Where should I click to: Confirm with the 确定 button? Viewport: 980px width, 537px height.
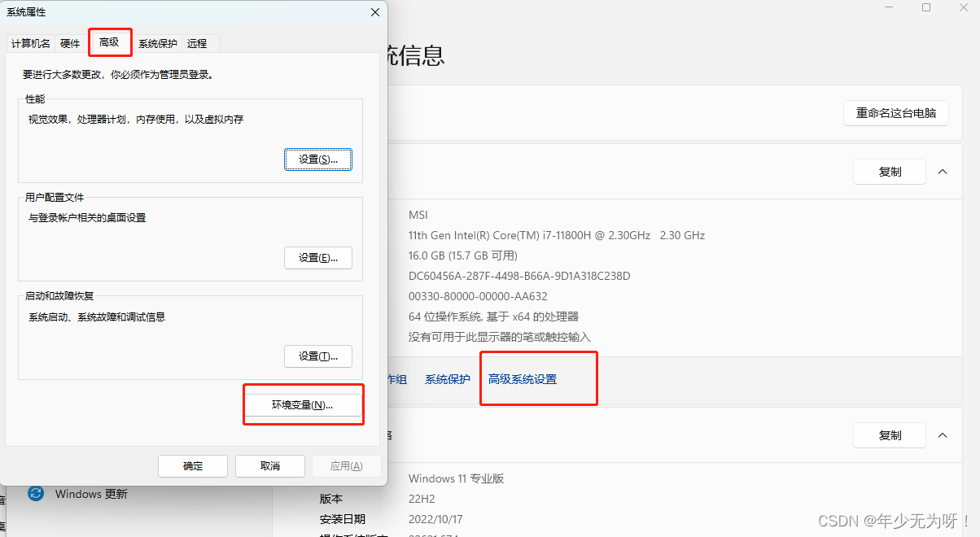tap(193, 466)
